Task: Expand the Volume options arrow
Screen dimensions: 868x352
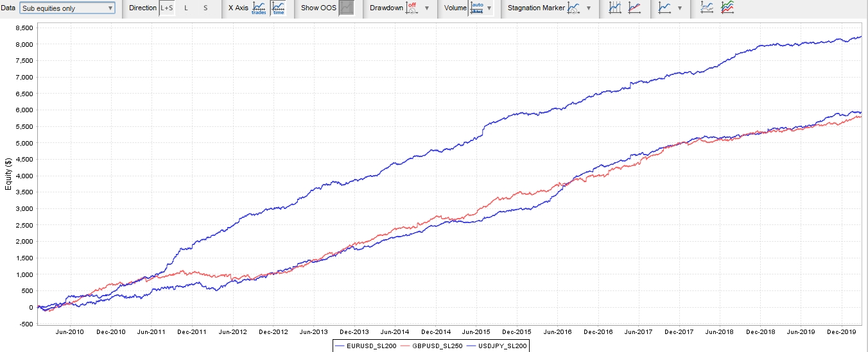Action: pos(490,8)
